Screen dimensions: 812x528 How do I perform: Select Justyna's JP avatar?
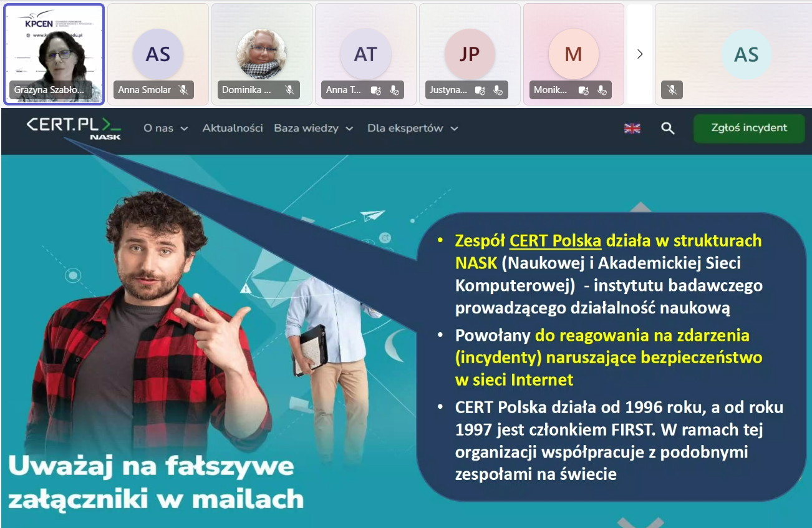pyautogui.click(x=470, y=54)
